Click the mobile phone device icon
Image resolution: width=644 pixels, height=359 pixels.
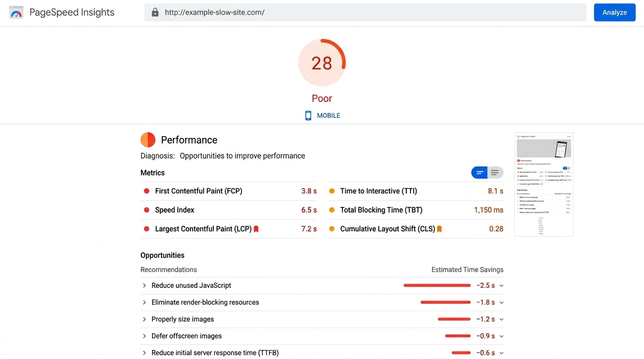[x=308, y=115]
